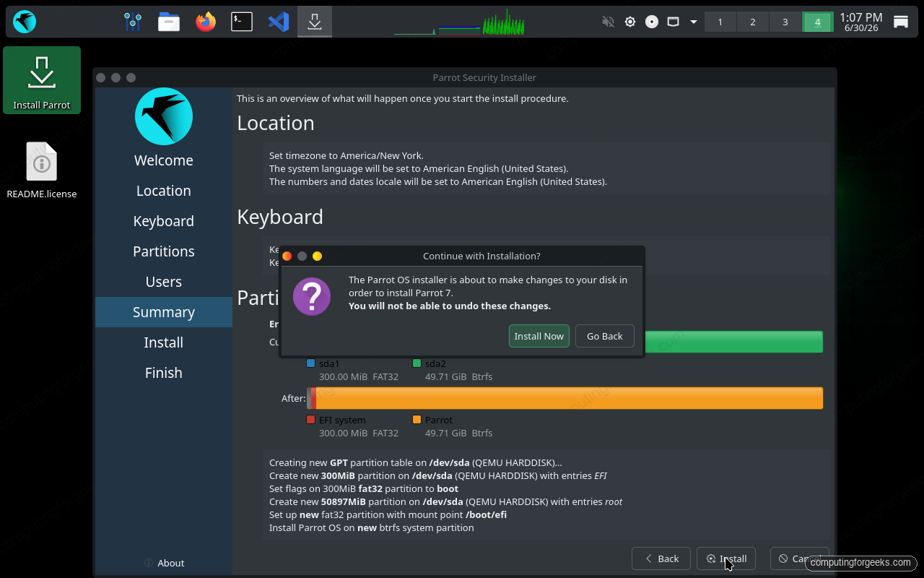The height and width of the screenshot is (578, 924).
Task: Select the Partitions step in the sidebar
Action: (164, 251)
